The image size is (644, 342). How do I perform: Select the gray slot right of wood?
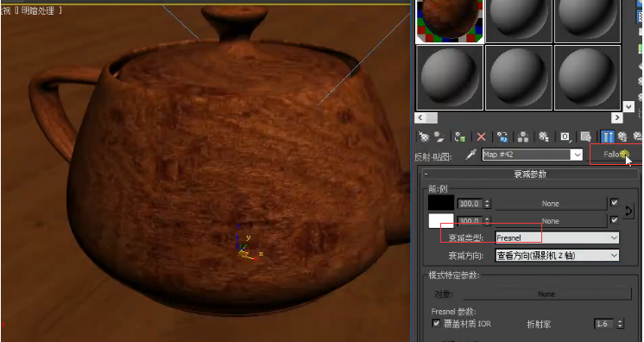coord(519,22)
